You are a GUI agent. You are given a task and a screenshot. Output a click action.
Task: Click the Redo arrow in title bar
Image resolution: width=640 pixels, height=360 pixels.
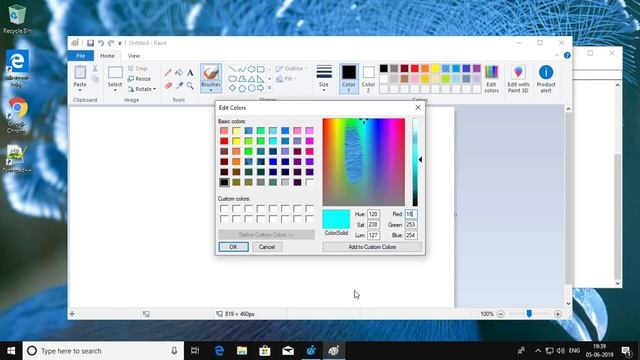(x=111, y=43)
